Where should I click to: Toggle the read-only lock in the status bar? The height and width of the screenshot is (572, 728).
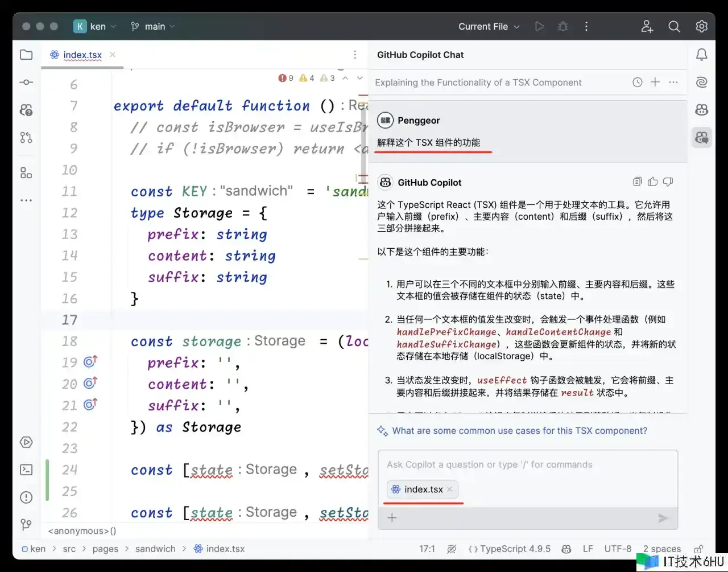click(698, 549)
